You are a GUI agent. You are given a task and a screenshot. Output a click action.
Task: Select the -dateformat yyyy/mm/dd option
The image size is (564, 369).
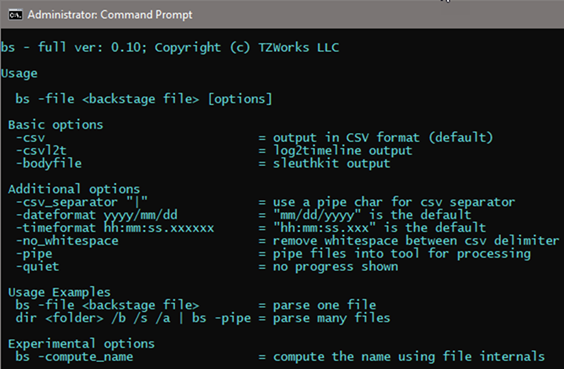96,215
